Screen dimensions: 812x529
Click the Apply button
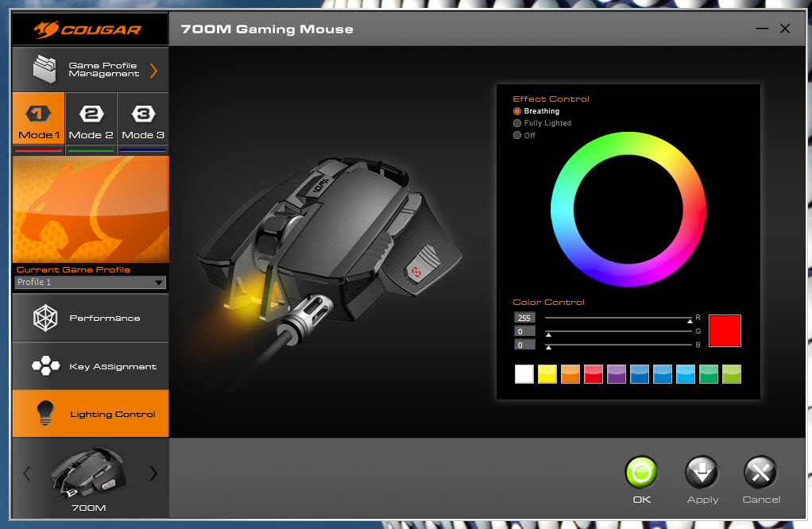(x=702, y=473)
